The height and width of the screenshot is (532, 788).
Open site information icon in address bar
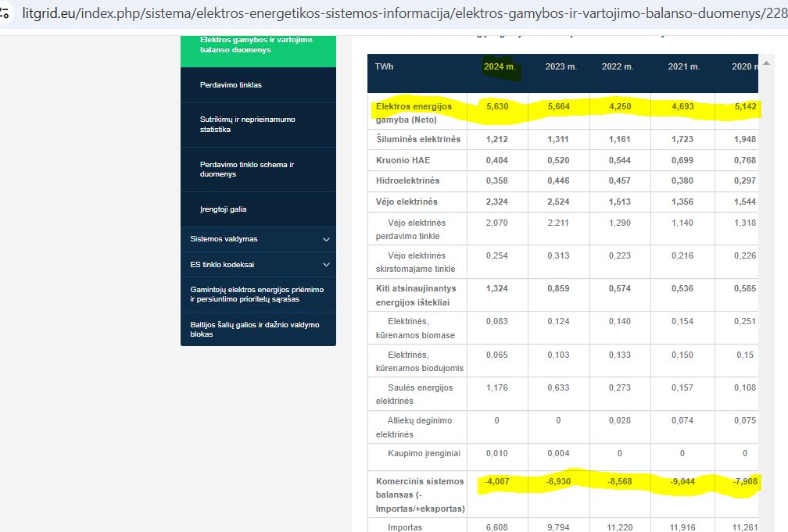4,12
